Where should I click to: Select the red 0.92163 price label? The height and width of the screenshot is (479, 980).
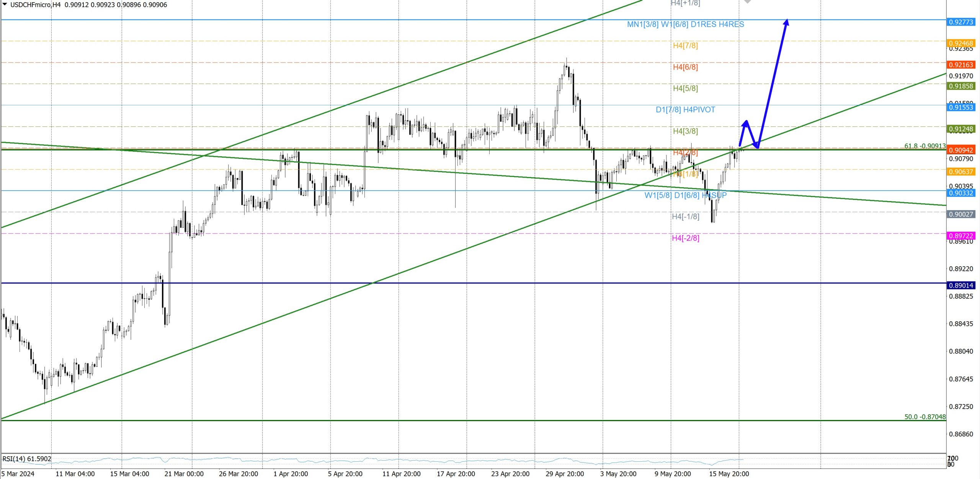point(960,65)
